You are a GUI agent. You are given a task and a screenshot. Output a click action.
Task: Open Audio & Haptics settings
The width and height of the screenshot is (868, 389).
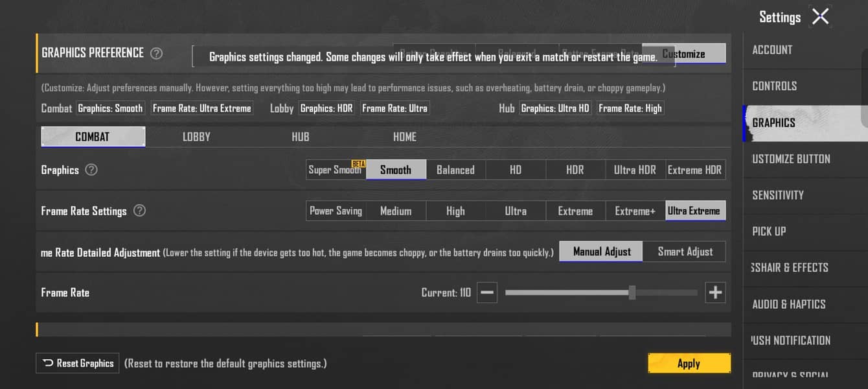click(788, 304)
